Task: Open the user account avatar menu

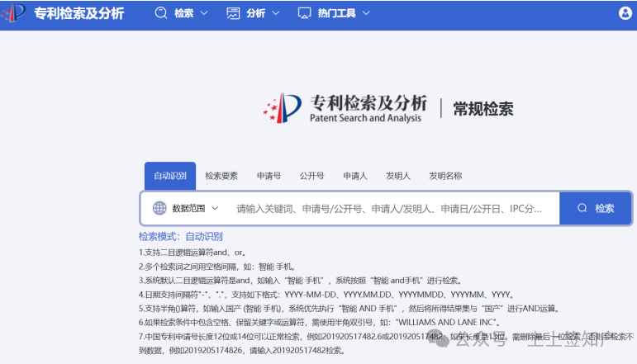Action: click(x=625, y=13)
